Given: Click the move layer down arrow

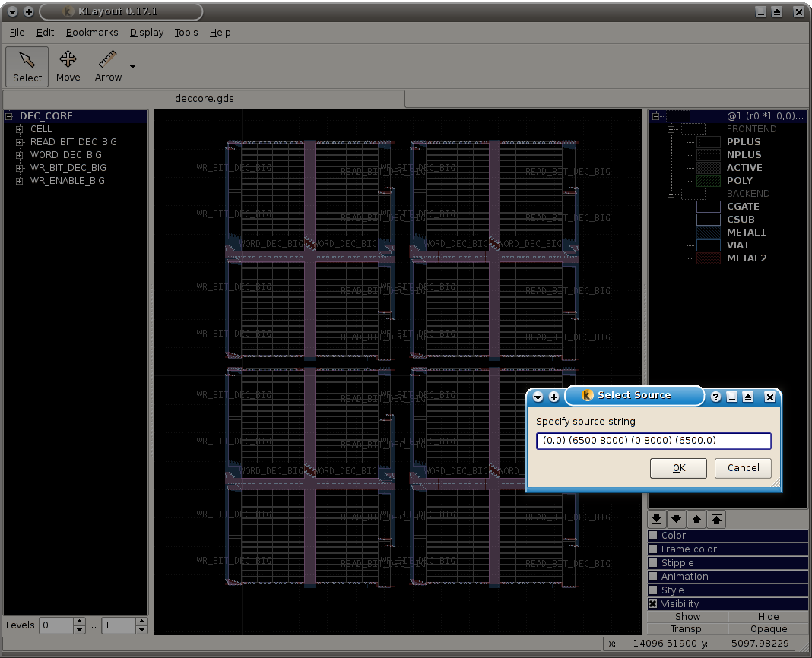Looking at the screenshot, I should point(676,520).
